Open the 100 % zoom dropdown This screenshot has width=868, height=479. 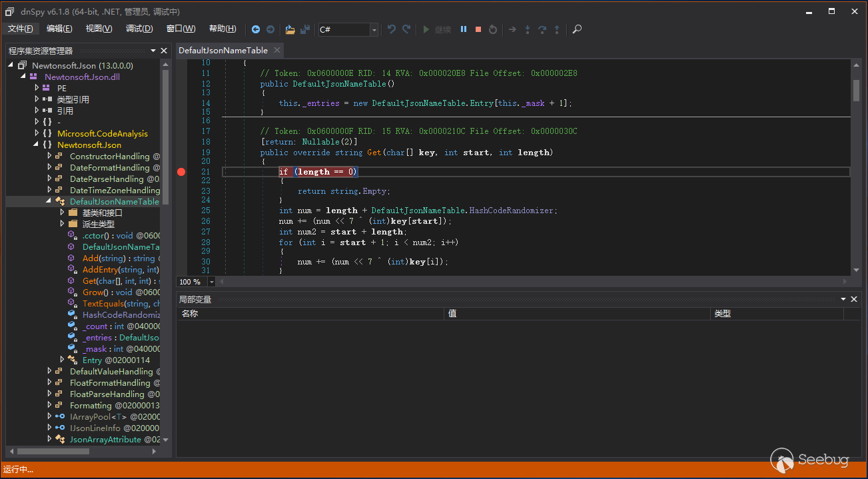pos(212,282)
